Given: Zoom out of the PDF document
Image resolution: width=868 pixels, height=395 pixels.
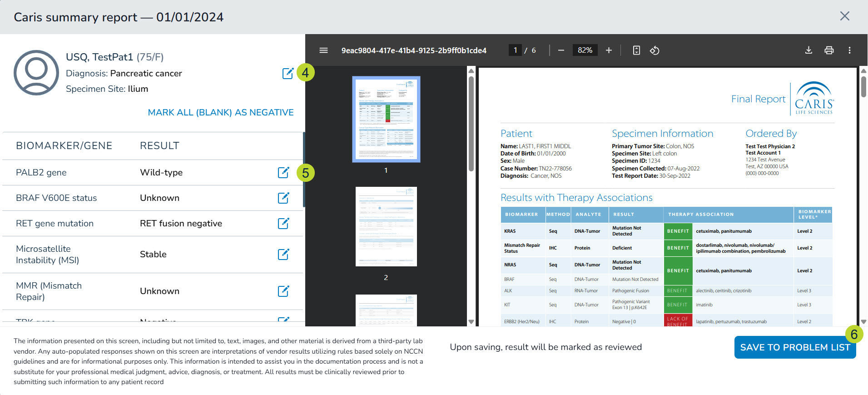Looking at the screenshot, I should pos(561,50).
